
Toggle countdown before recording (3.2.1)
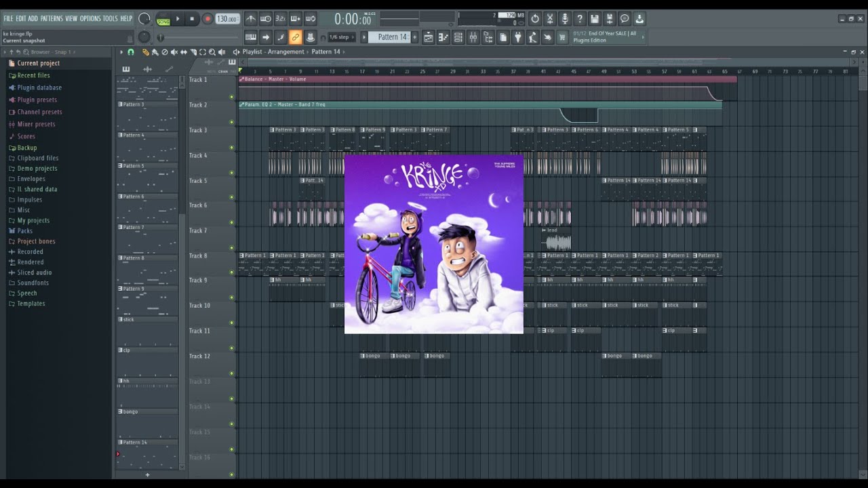tap(281, 19)
